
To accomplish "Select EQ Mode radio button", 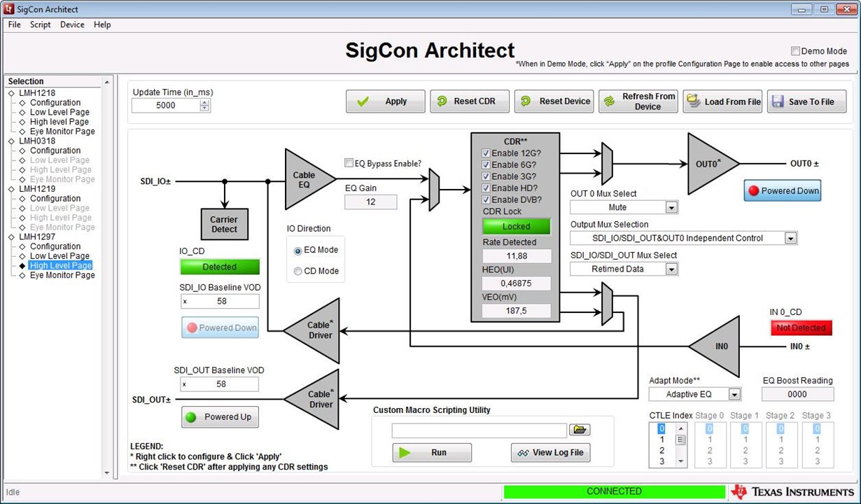I will click(x=298, y=251).
